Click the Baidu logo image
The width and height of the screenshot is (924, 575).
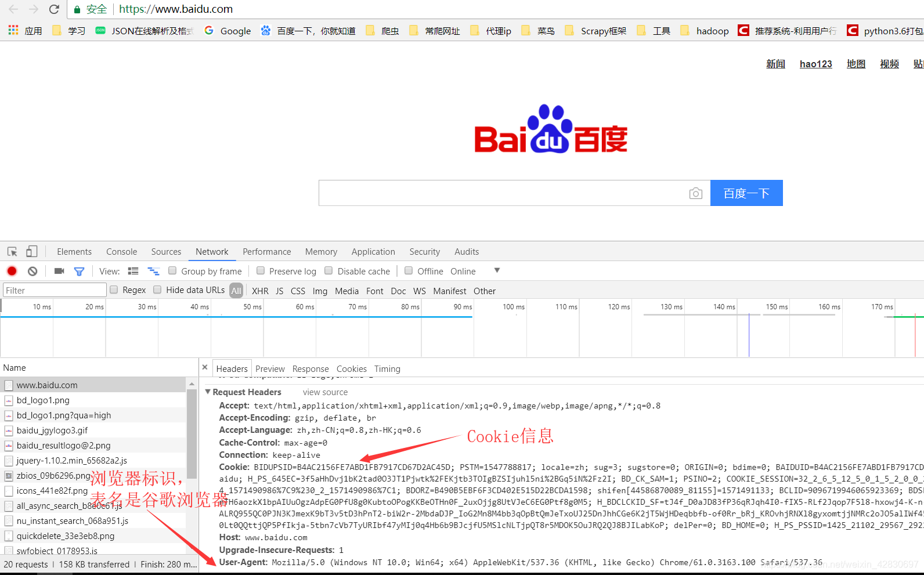pos(551,129)
